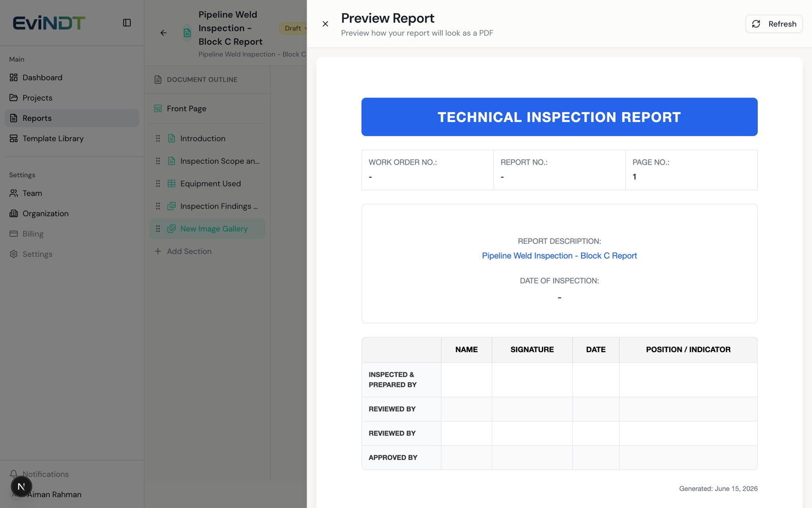The width and height of the screenshot is (812, 508).
Task: Open Settings in the sidebar
Action: pyautogui.click(x=72, y=255)
